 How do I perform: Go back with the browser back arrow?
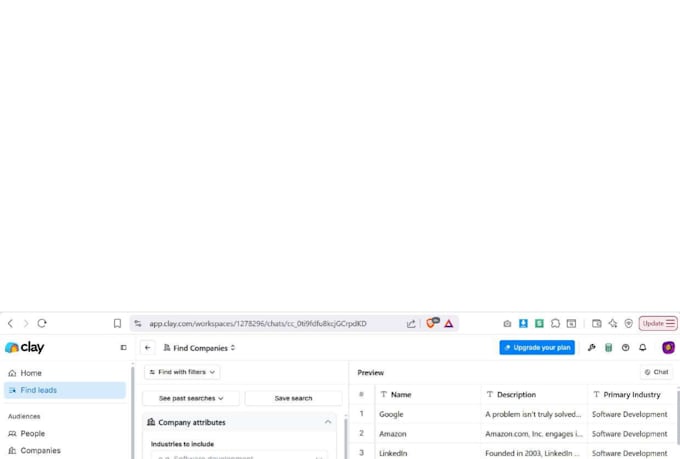point(10,323)
